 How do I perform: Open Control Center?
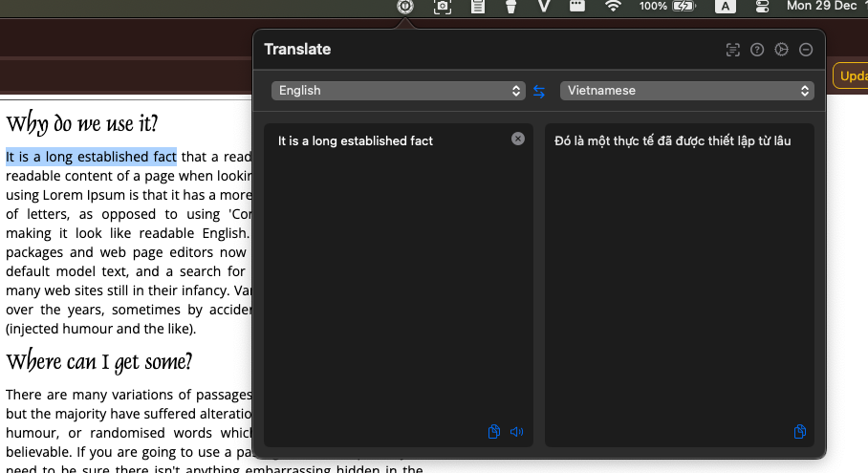pyautogui.click(x=762, y=6)
